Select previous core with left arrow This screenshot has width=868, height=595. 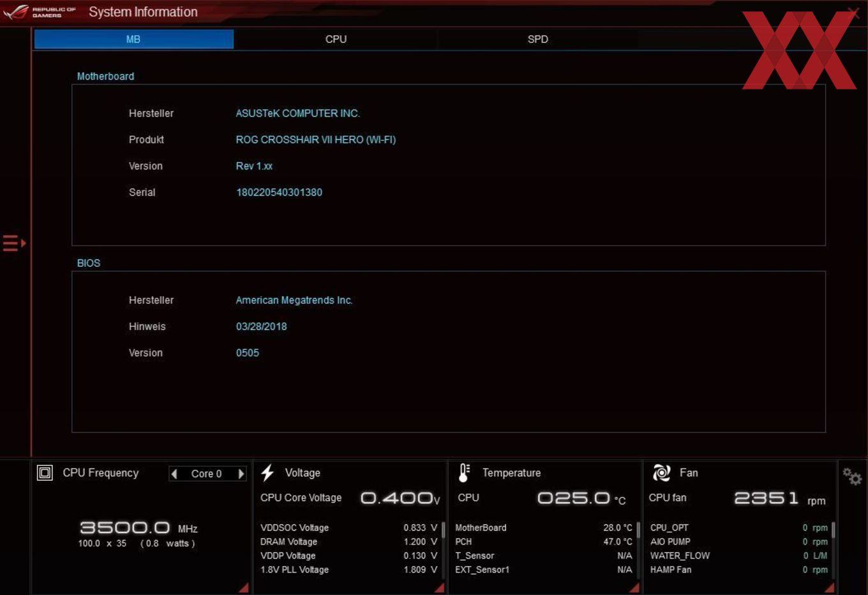tap(174, 474)
